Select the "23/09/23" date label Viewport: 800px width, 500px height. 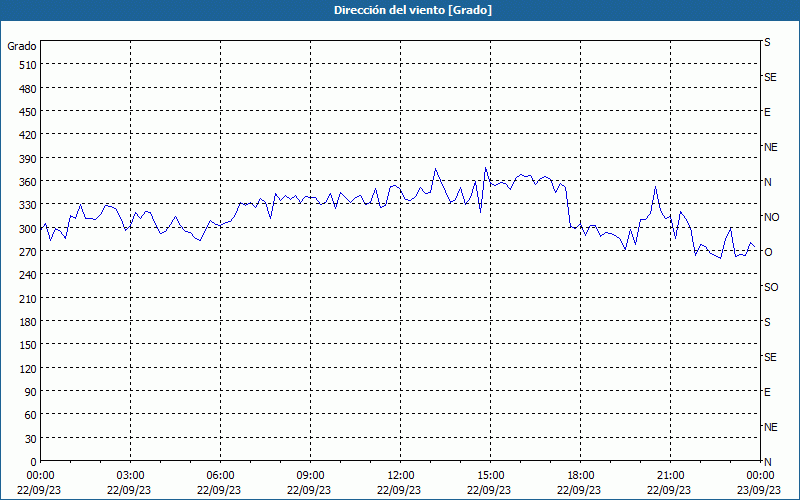[761, 490]
